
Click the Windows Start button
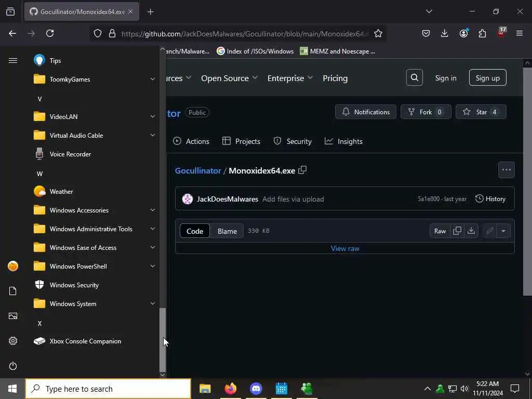[12, 389]
